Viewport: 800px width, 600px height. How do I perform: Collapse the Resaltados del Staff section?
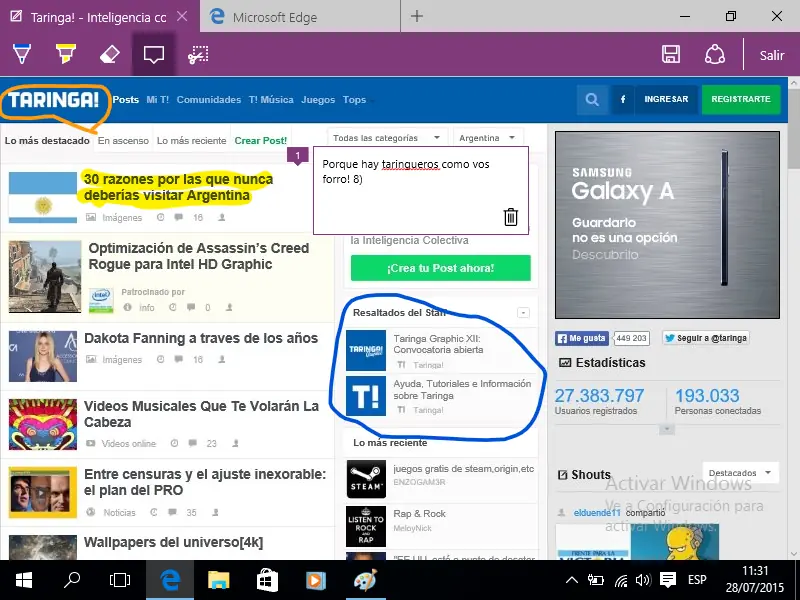(x=523, y=312)
